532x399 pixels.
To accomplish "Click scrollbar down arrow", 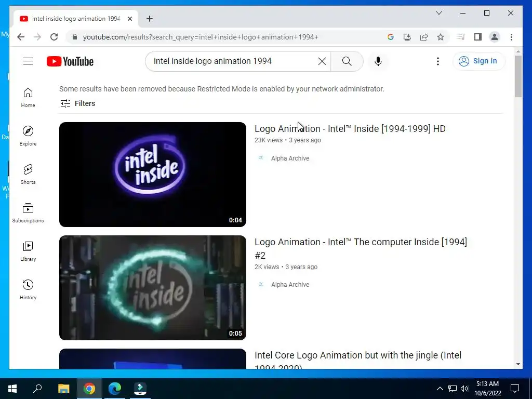I will click(x=518, y=364).
